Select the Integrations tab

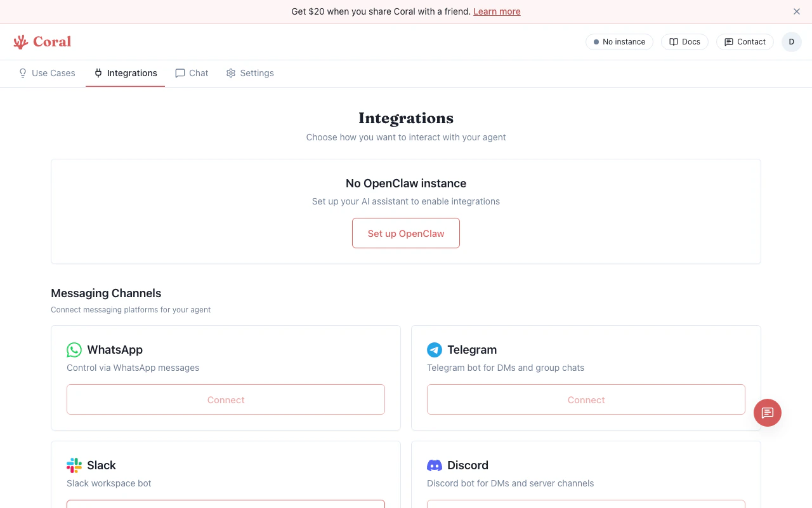tap(125, 73)
